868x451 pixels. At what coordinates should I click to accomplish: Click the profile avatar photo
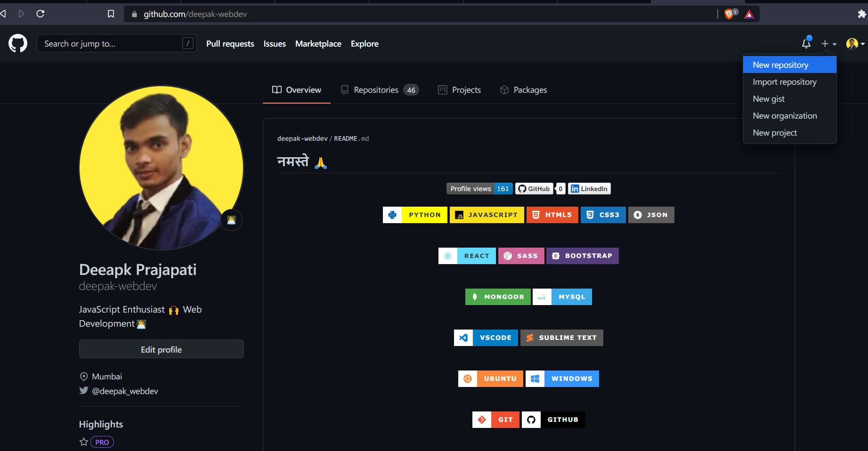161,167
